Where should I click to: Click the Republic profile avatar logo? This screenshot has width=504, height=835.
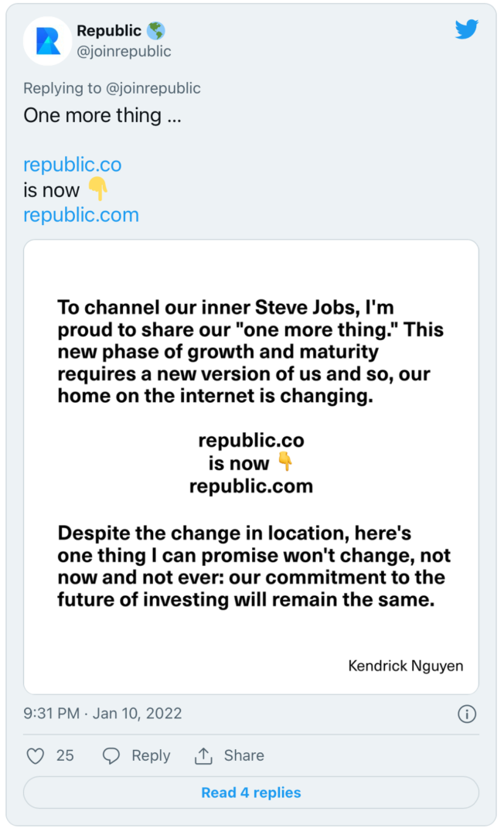47,41
